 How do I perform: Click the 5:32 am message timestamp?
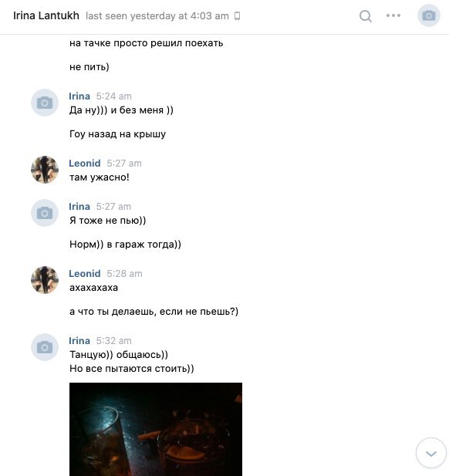coord(114,341)
